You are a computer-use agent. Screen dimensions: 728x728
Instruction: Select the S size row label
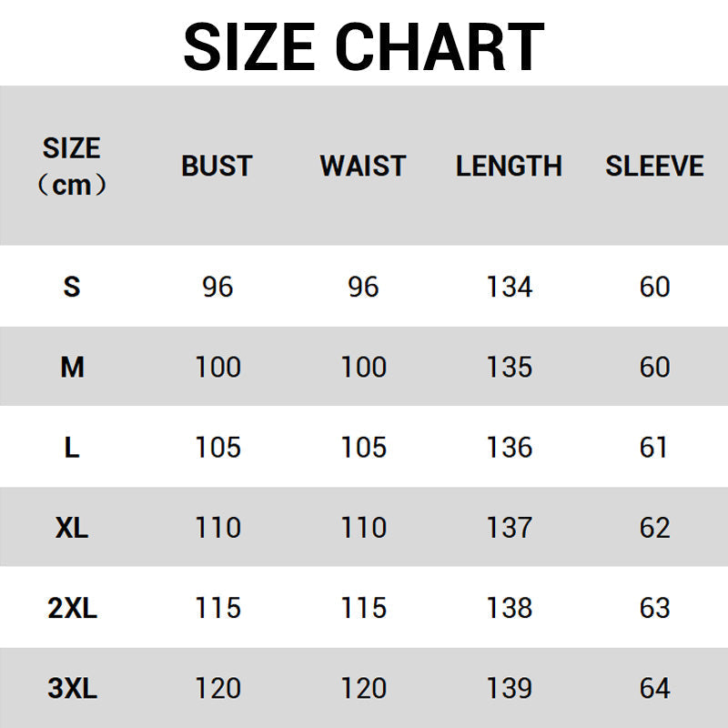(x=72, y=287)
